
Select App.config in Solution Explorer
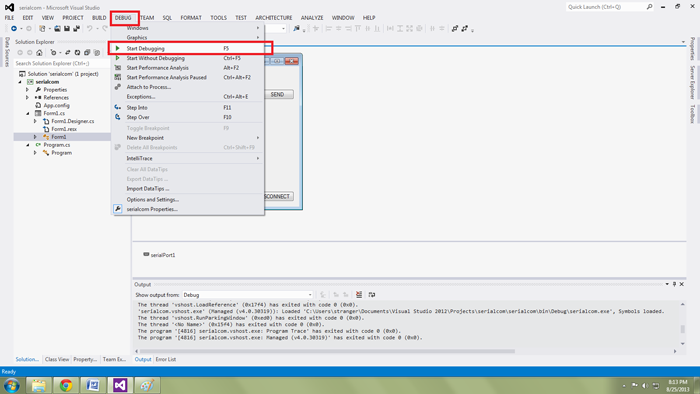[56, 105]
